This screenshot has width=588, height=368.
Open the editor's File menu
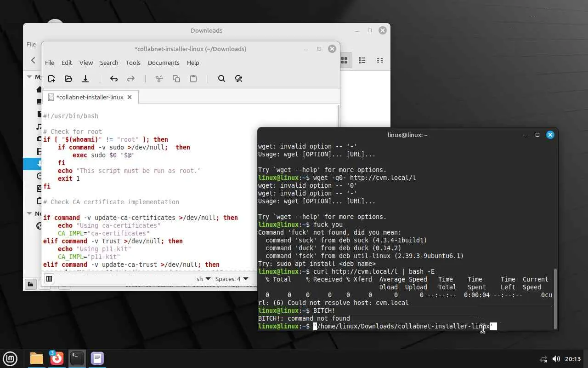point(50,63)
